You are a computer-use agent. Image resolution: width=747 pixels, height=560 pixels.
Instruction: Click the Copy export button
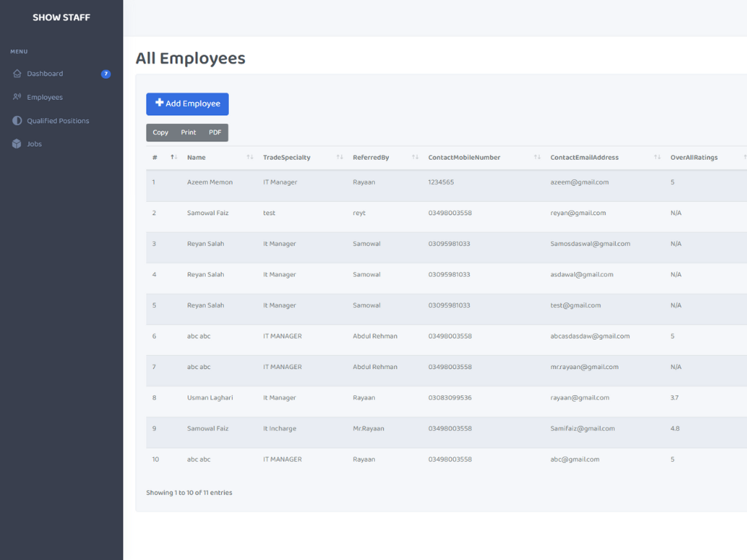[160, 133]
